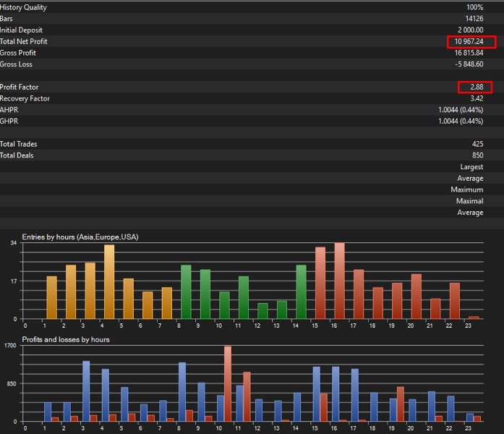Image resolution: width=504 pixels, height=434 pixels.
Task: Select the AHPR value 1.0044 (0.44%)
Action: coord(461,110)
